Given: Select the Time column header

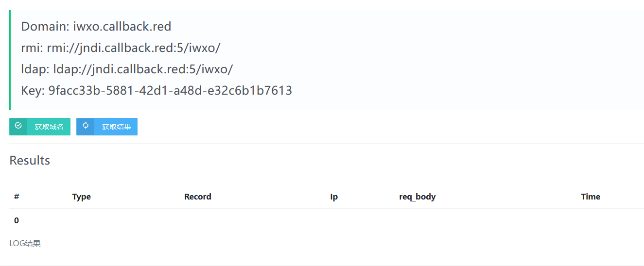Looking at the screenshot, I should [x=590, y=197].
